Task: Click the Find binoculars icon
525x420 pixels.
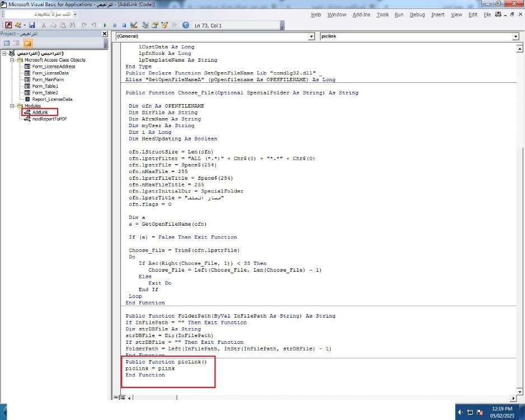Action: tap(72, 25)
